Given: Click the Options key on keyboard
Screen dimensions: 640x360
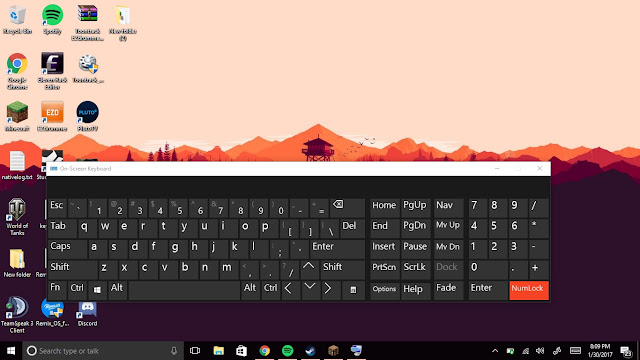Looking at the screenshot, I should point(384,290).
